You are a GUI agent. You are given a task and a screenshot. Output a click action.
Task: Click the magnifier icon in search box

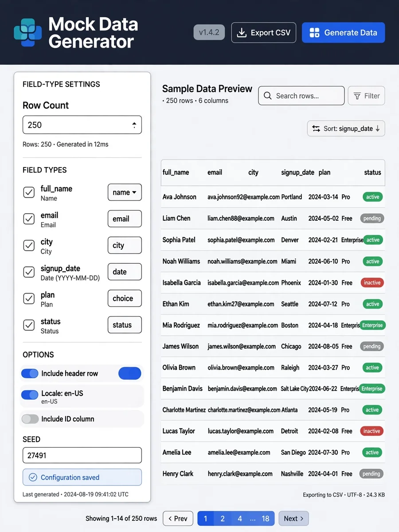coord(267,96)
